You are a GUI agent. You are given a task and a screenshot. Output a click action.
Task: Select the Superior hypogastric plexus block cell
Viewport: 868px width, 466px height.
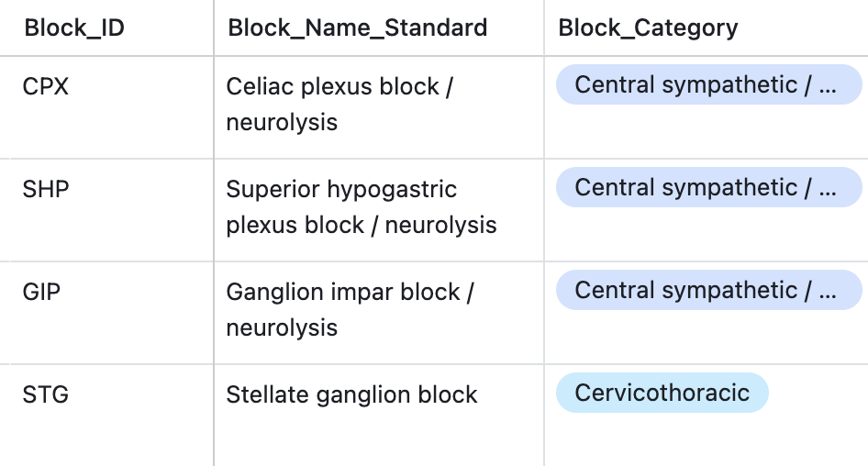[361, 206]
